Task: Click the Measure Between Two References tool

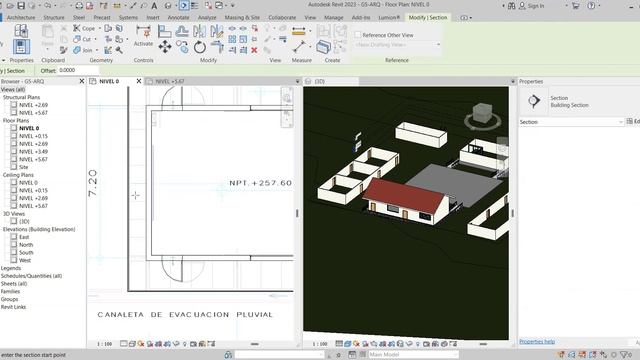Action: pyautogui.click(x=299, y=47)
